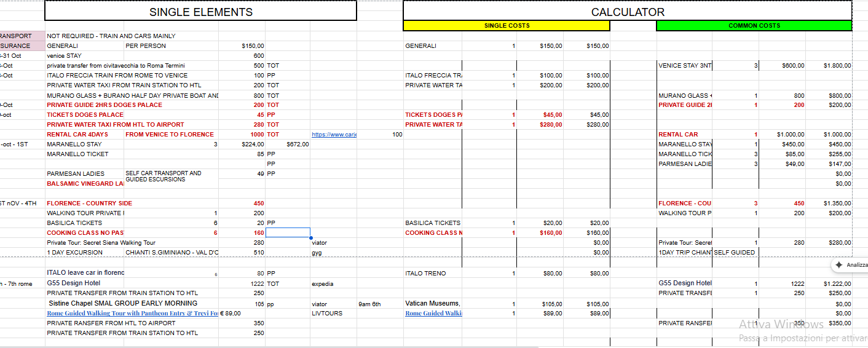Select the green COMMON COSTS header cell
This screenshot has width=868, height=348.
754,26
